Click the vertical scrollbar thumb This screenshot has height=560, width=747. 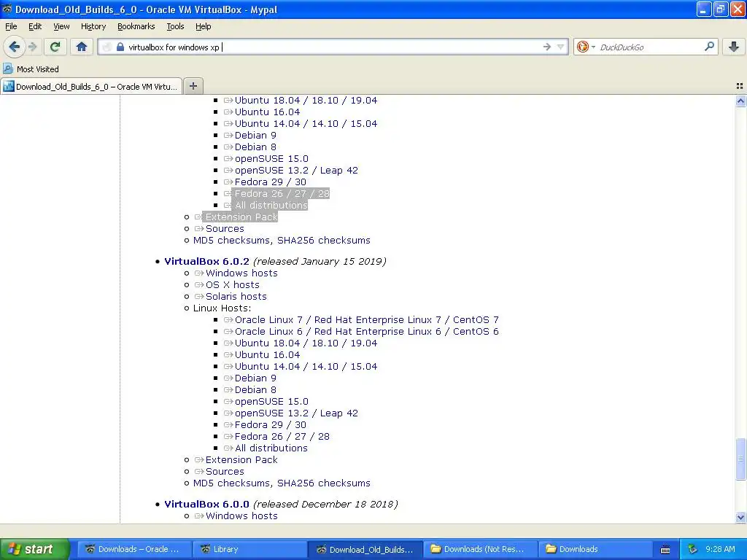pos(740,459)
